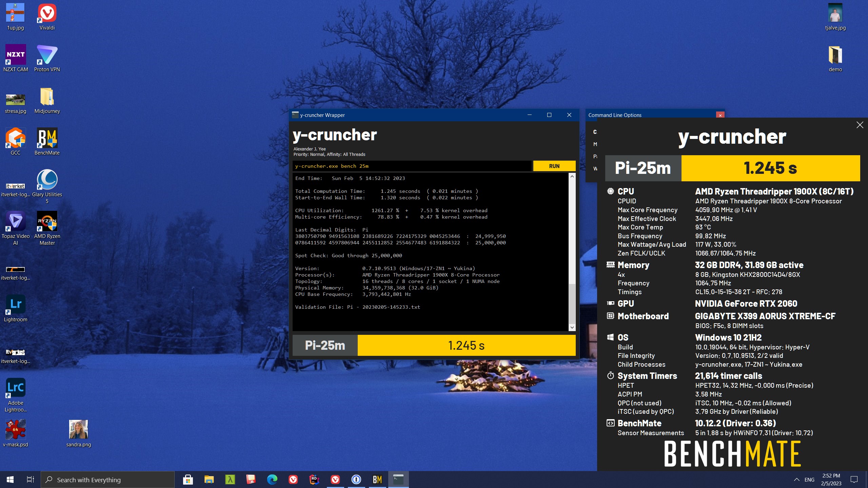Open the notification center icon
868x488 pixels.
(x=854, y=480)
